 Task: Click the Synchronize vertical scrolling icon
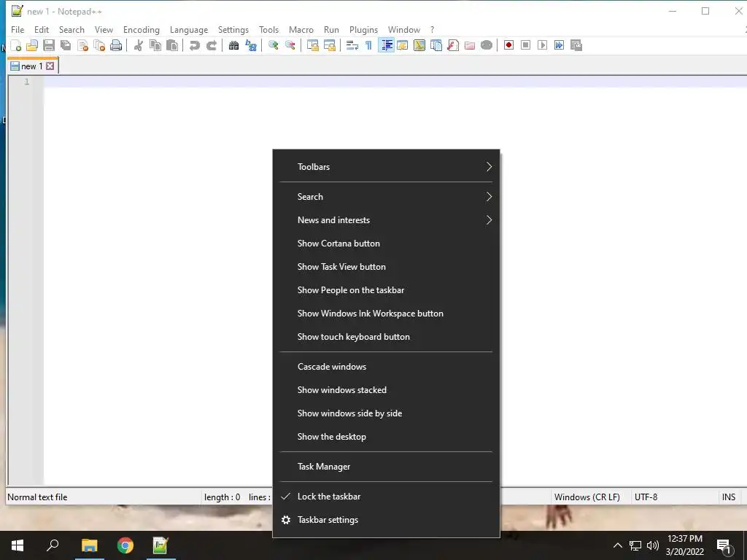(x=312, y=45)
